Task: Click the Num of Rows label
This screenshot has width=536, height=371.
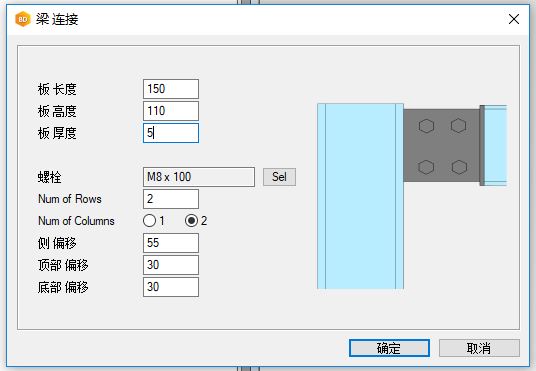Action: (70, 199)
